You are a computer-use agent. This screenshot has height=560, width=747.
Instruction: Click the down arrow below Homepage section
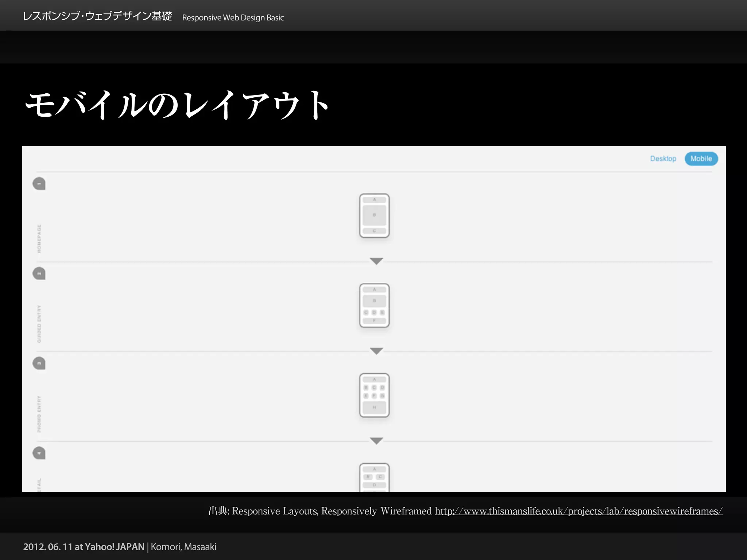tap(376, 261)
